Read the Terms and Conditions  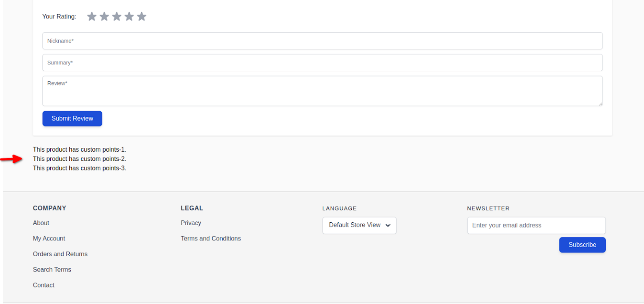[x=210, y=238]
